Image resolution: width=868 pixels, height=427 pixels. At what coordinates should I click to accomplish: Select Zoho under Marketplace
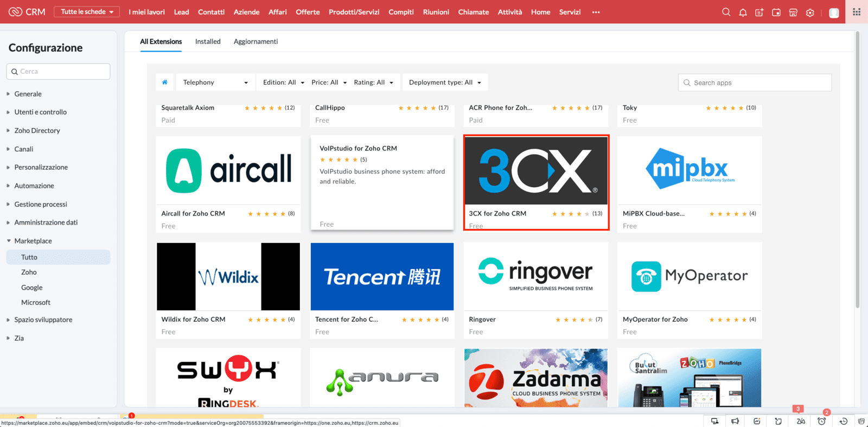click(29, 272)
